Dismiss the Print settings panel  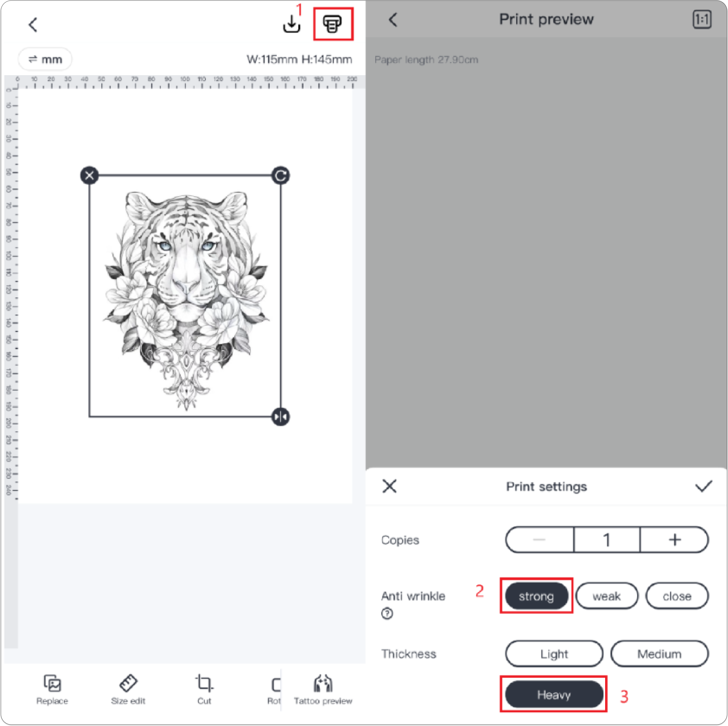389,486
